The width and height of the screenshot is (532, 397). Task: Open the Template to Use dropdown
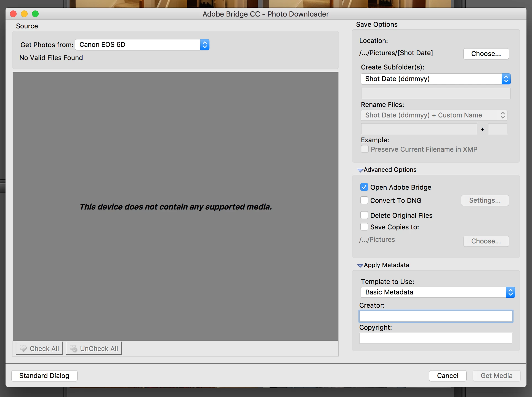(x=438, y=292)
